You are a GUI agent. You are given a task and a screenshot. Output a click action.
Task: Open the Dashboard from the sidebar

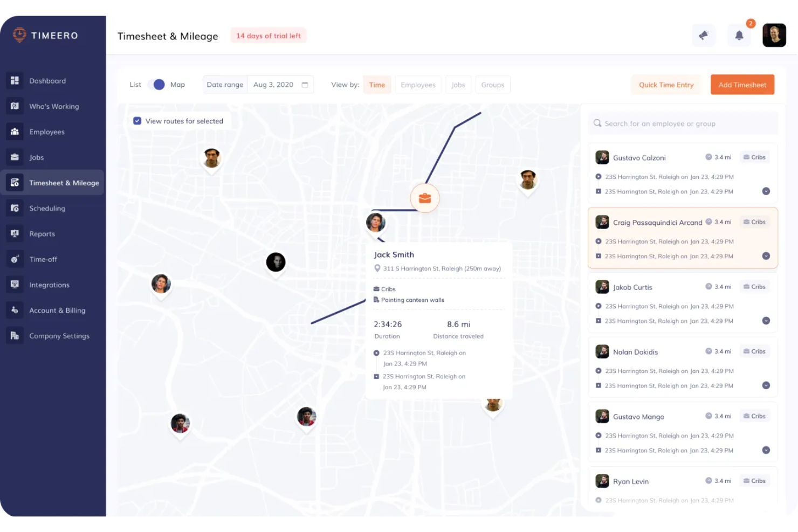(47, 80)
